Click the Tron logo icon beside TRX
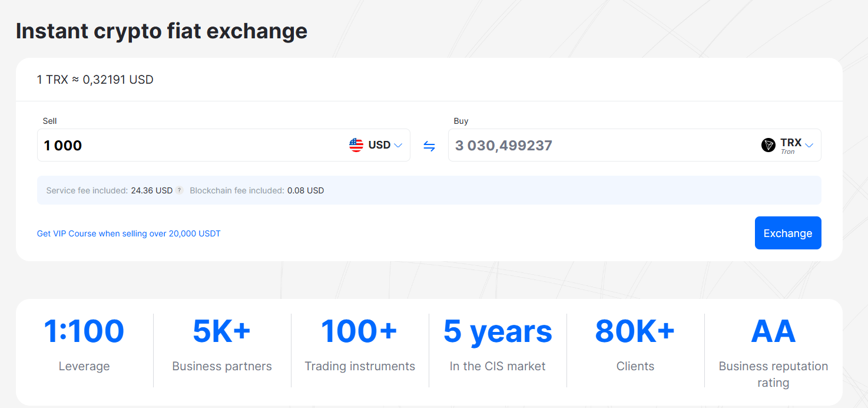868x408 pixels. pos(768,145)
